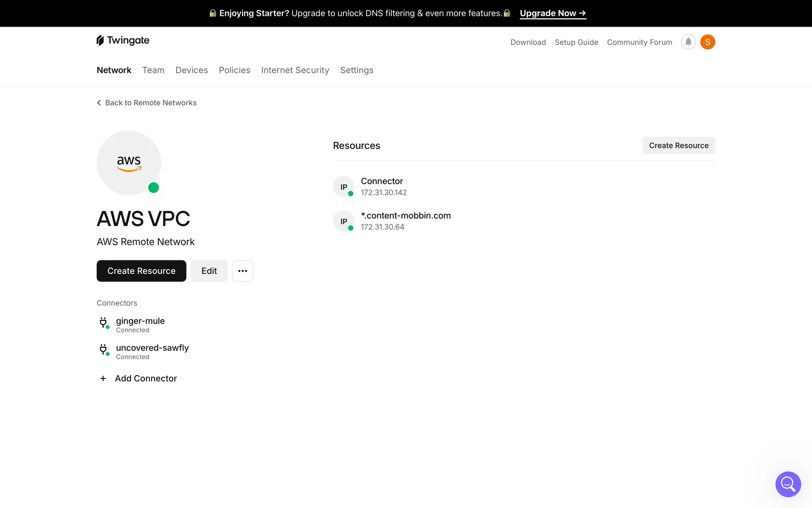The width and height of the screenshot is (812, 508).
Task: Open the notifications bell
Action: pos(688,42)
